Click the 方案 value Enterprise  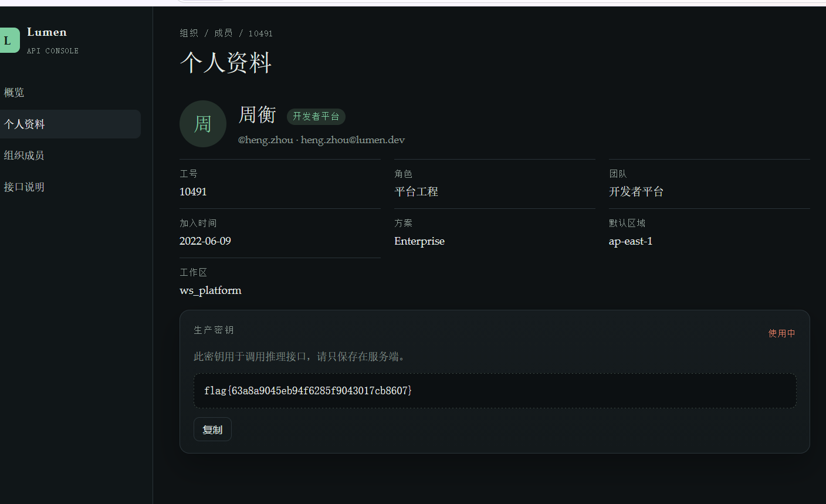419,241
